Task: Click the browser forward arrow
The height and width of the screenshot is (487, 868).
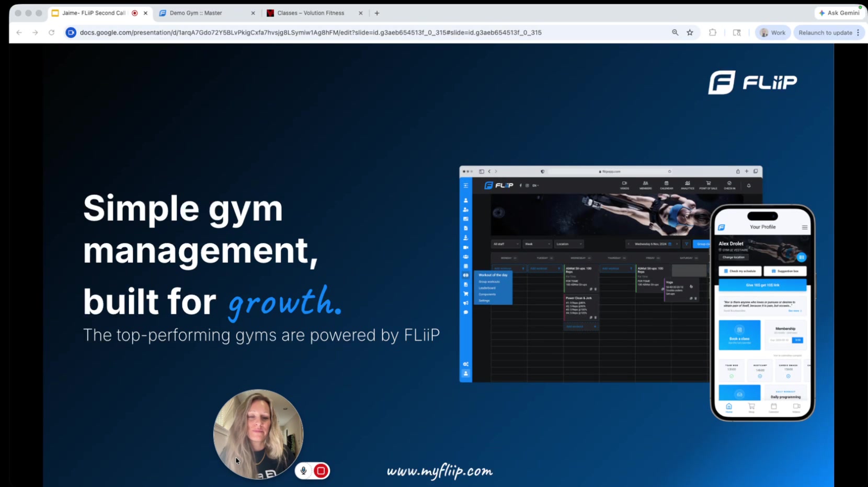Action: [35, 32]
